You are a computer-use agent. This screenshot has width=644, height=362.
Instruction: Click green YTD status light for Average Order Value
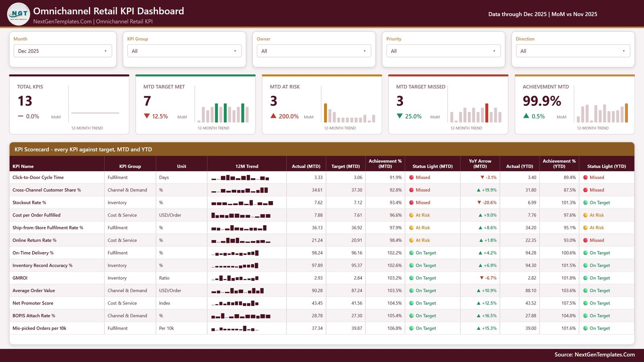586,290
